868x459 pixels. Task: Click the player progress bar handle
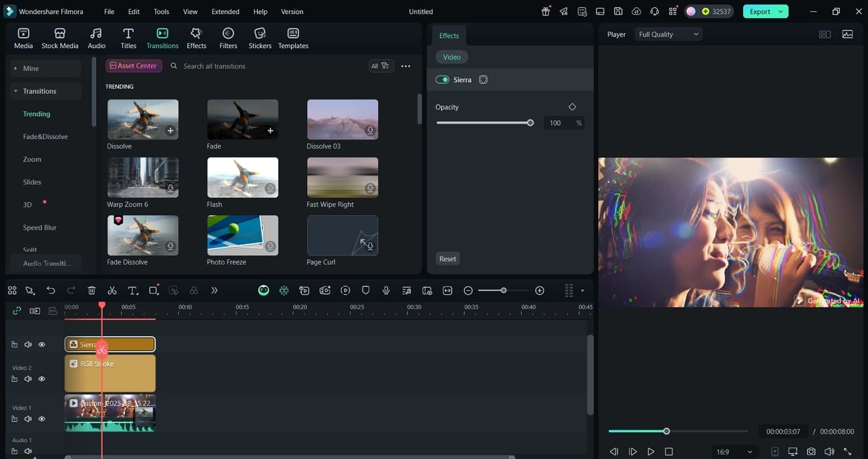pyautogui.click(x=666, y=431)
